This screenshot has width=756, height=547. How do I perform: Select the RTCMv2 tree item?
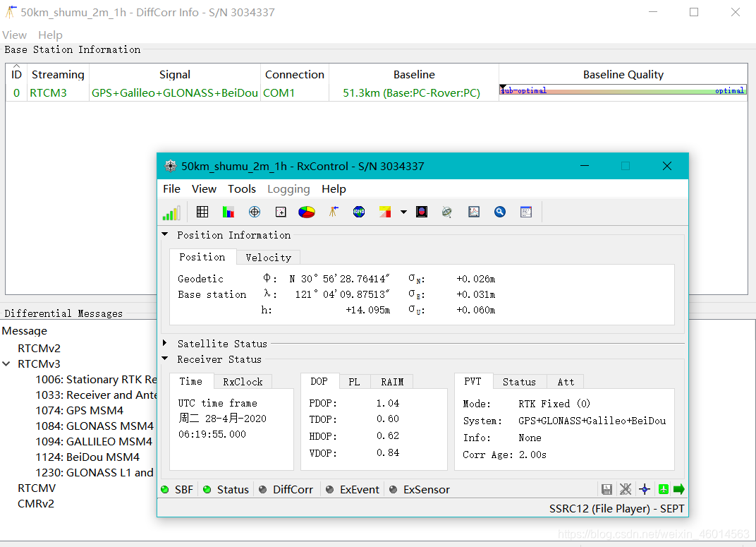[39, 348]
